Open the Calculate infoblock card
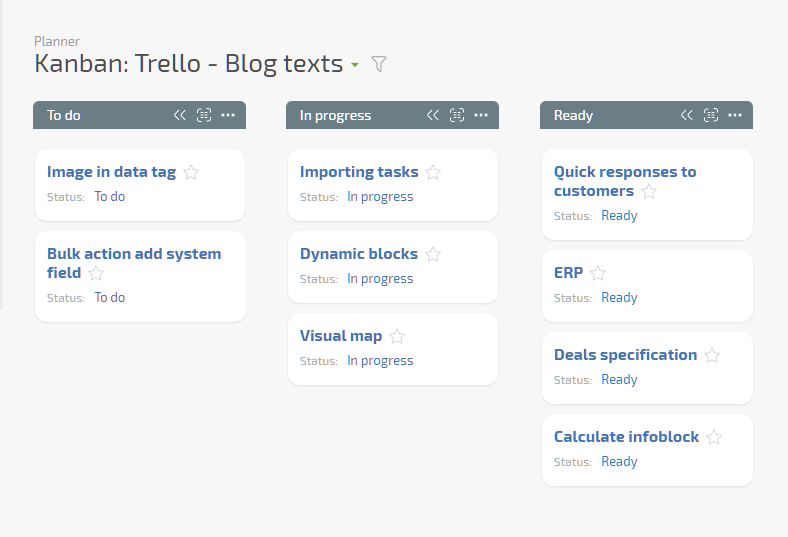 click(x=626, y=437)
